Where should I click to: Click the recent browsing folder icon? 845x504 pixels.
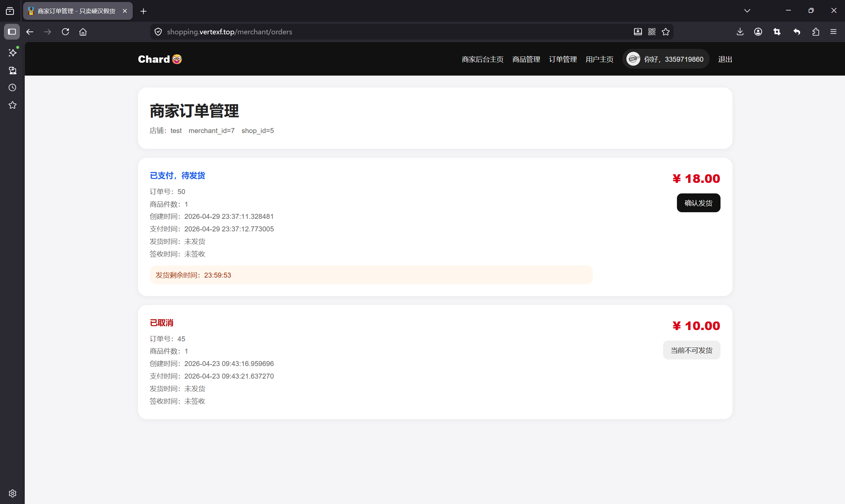10,11
